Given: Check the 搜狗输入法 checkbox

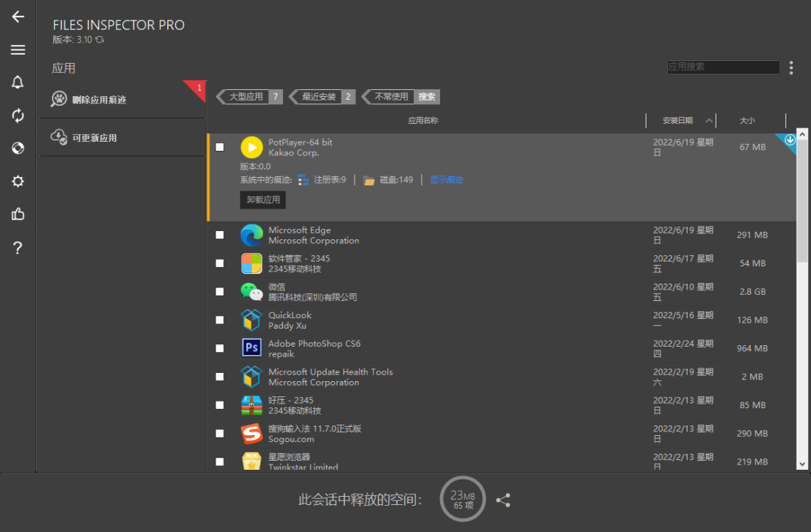Looking at the screenshot, I should (220, 434).
